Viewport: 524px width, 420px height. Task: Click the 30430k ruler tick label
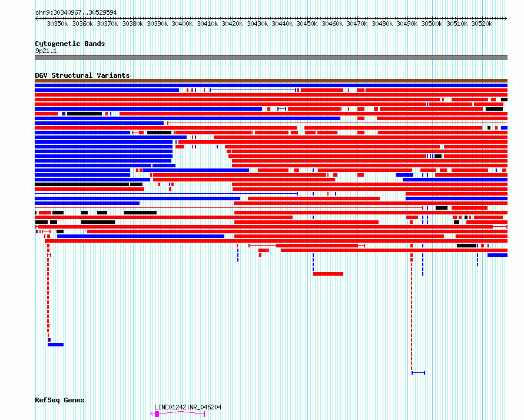[x=257, y=24]
